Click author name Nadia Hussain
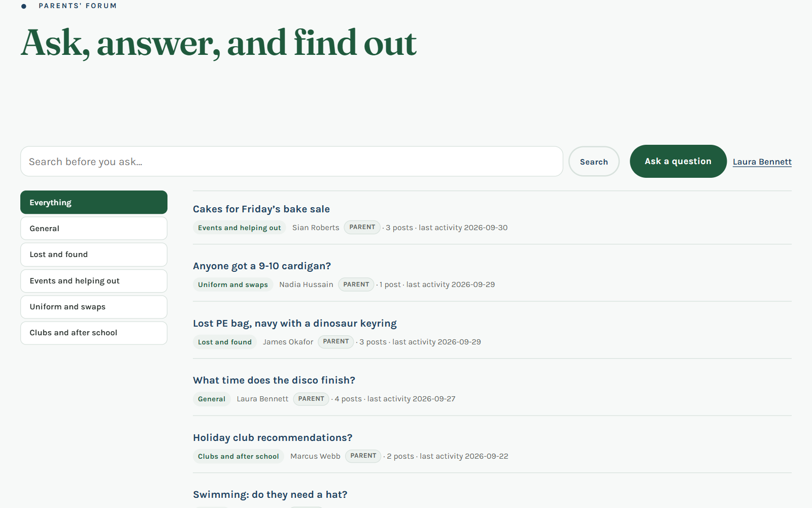The width and height of the screenshot is (812, 508). tap(306, 284)
